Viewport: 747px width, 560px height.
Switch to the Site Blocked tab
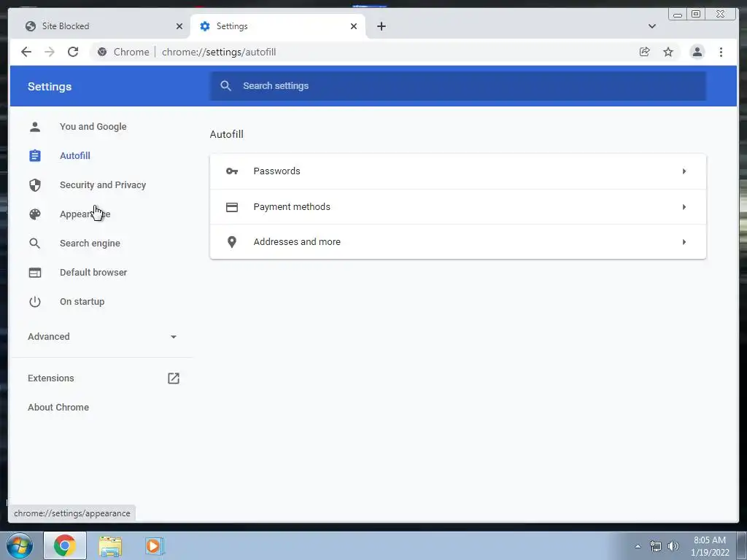tap(100, 26)
